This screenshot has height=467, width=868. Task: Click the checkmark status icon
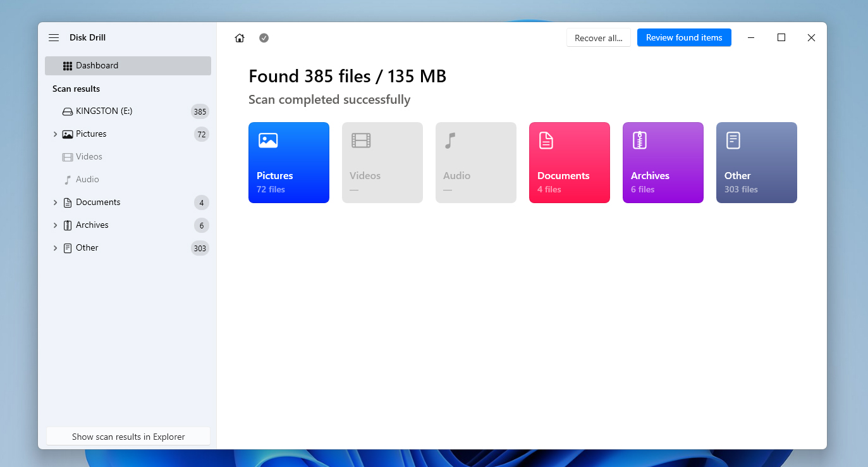(x=264, y=38)
